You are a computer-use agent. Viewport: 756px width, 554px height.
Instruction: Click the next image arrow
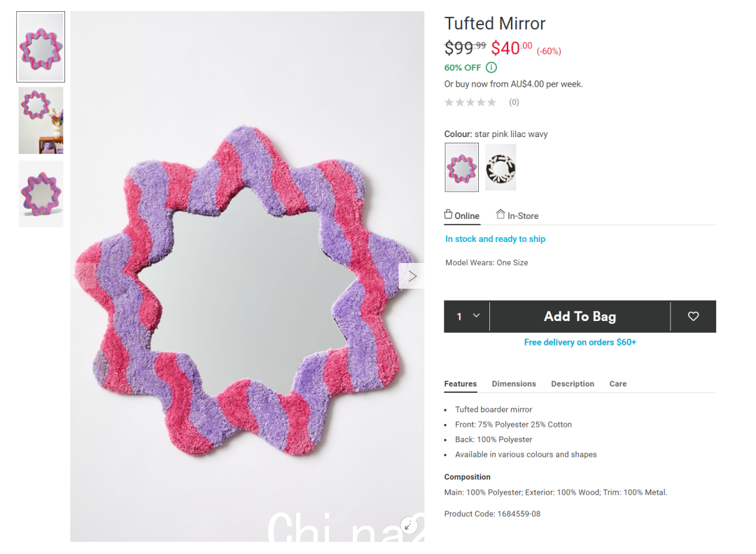tap(412, 276)
